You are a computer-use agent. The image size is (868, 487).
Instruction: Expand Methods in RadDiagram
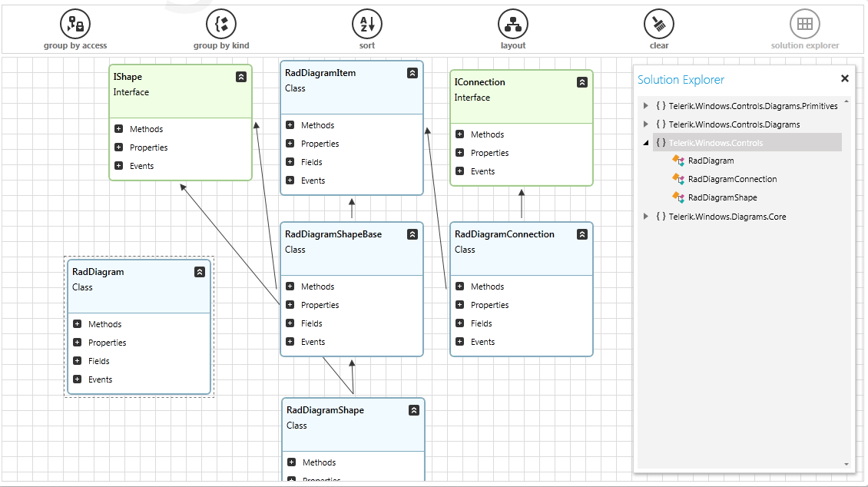pos(78,323)
